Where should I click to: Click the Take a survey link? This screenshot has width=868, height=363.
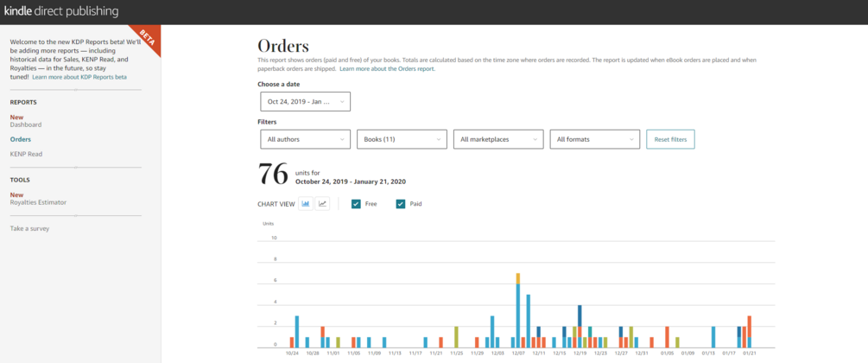29,228
